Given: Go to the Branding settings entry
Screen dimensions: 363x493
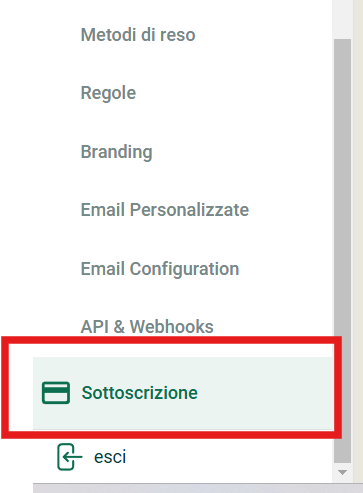Looking at the screenshot, I should (x=117, y=152).
